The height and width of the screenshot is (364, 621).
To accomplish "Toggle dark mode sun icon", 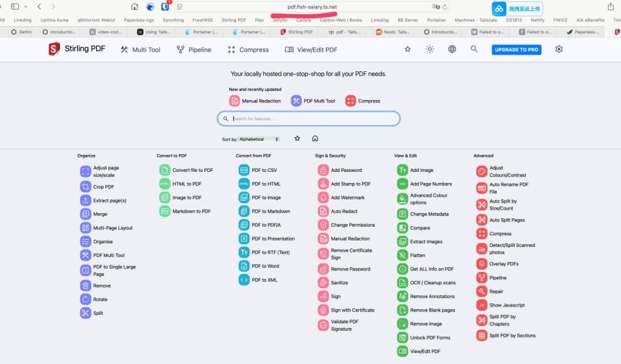I will (429, 49).
